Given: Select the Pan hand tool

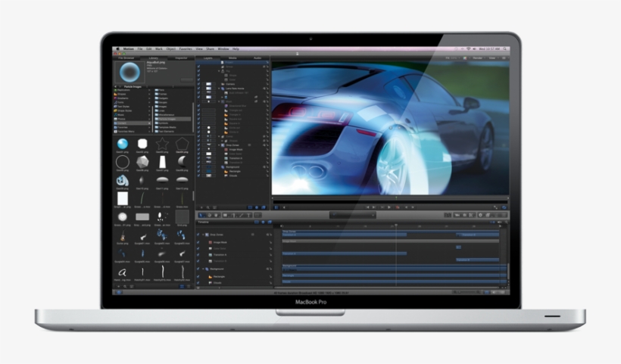Looking at the screenshot, I should (x=217, y=215).
